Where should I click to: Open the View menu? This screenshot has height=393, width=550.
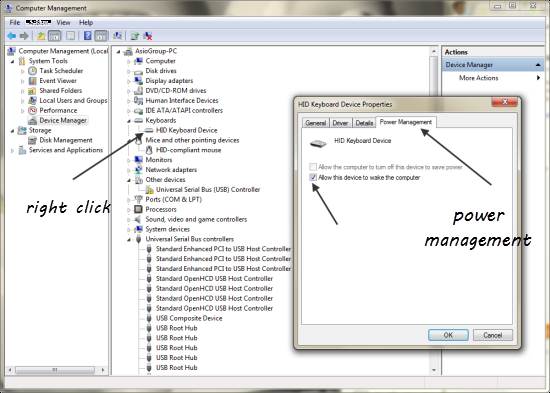(x=63, y=22)
